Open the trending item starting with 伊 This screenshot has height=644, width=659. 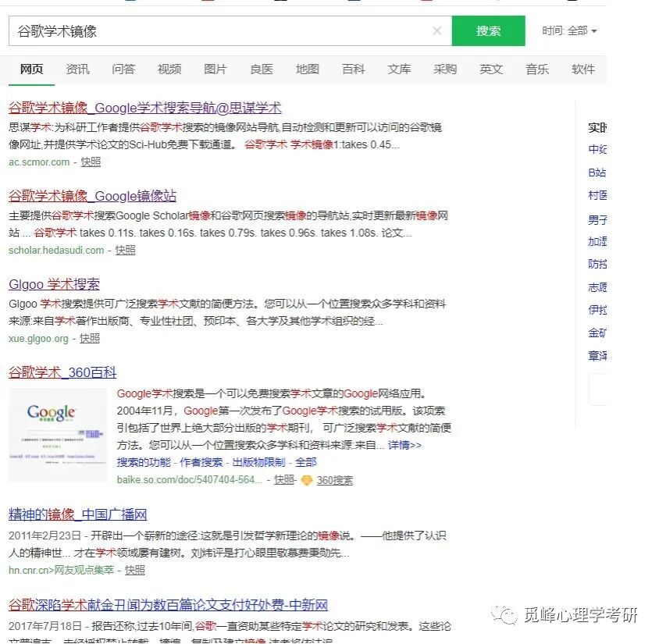(x=597, y=310)
